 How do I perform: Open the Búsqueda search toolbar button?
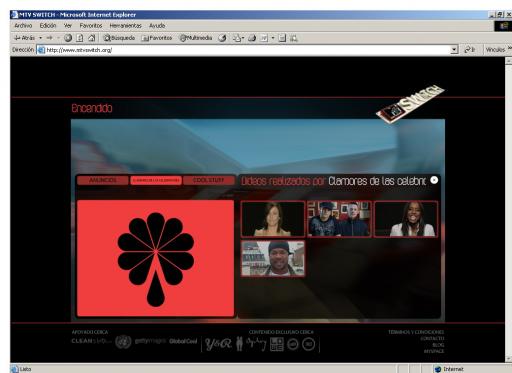coord(119,38)
